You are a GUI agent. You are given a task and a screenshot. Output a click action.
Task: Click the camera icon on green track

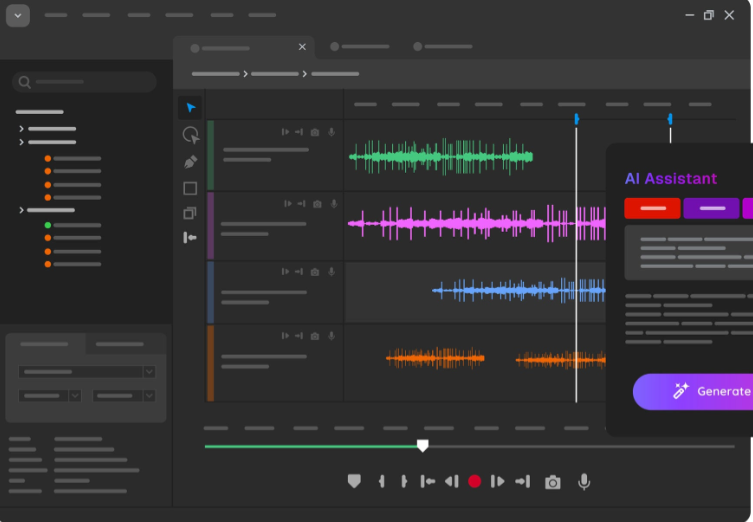click(x=315, y=132)
